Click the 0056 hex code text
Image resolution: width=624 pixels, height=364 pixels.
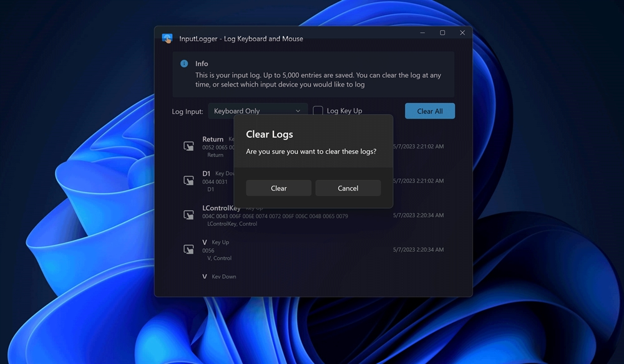(208, 251)
